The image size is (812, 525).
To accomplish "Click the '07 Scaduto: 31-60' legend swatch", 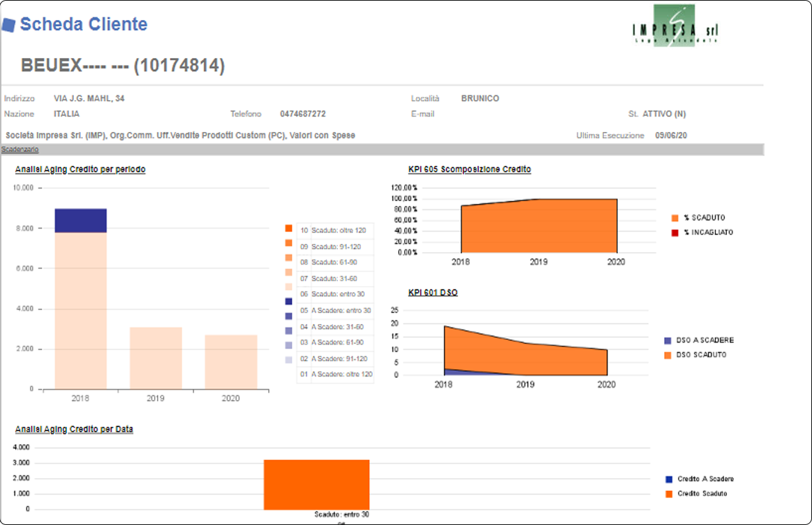I will (x=289, y=272).
